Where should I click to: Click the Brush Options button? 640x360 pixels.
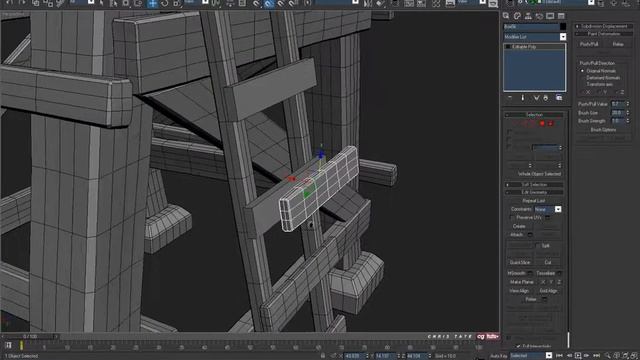click(604, 130)
